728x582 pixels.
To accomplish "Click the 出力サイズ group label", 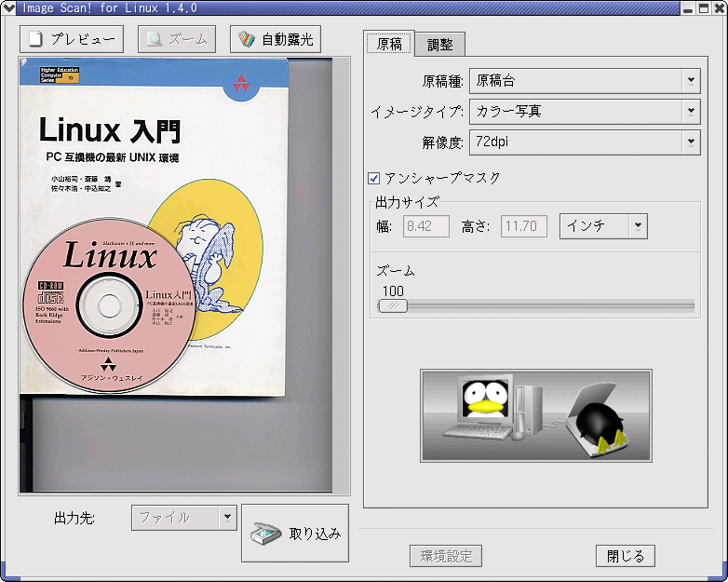I will pos(407,202).
